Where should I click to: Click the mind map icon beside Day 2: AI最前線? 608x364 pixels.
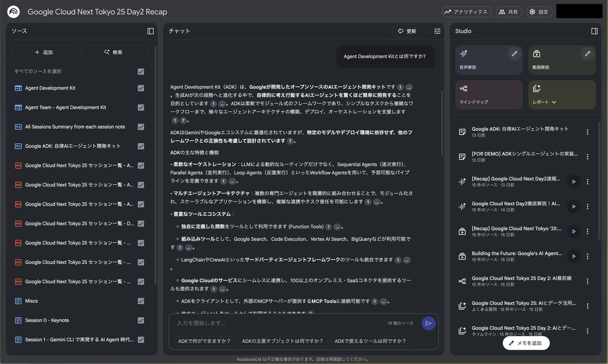click(x=462, y=281)
